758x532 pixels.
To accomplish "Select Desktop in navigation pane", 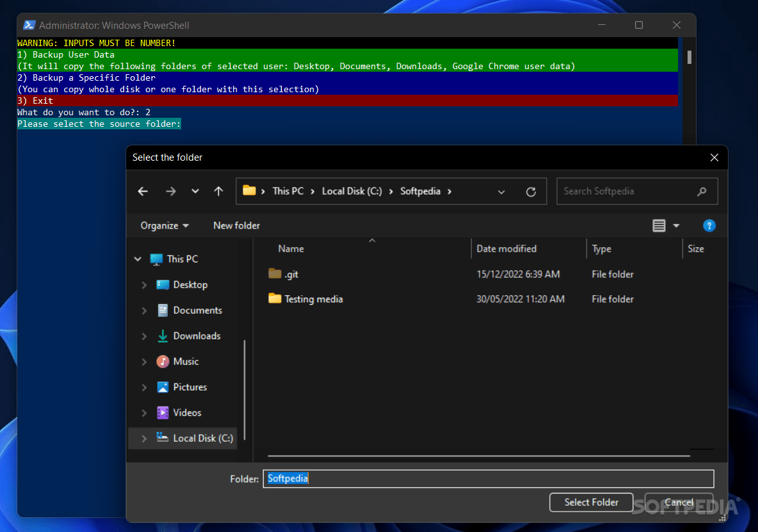I will pos(191,285).
